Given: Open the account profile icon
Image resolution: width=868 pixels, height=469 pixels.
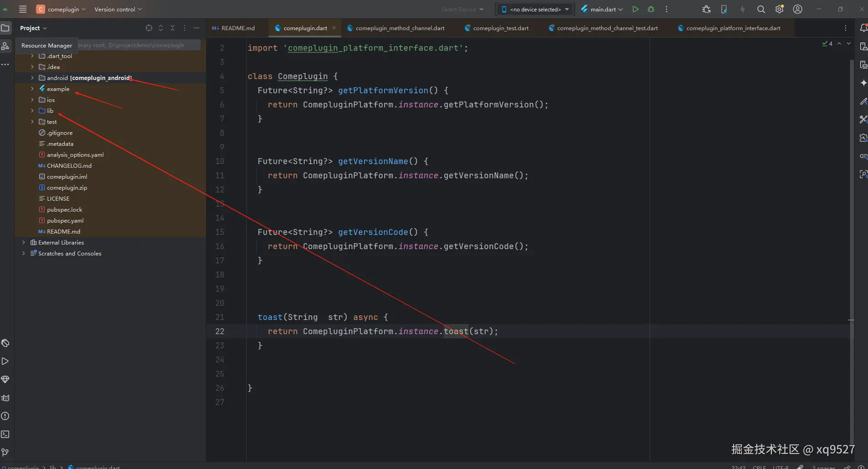Looking at the screenshot, I should pos(798,9).
